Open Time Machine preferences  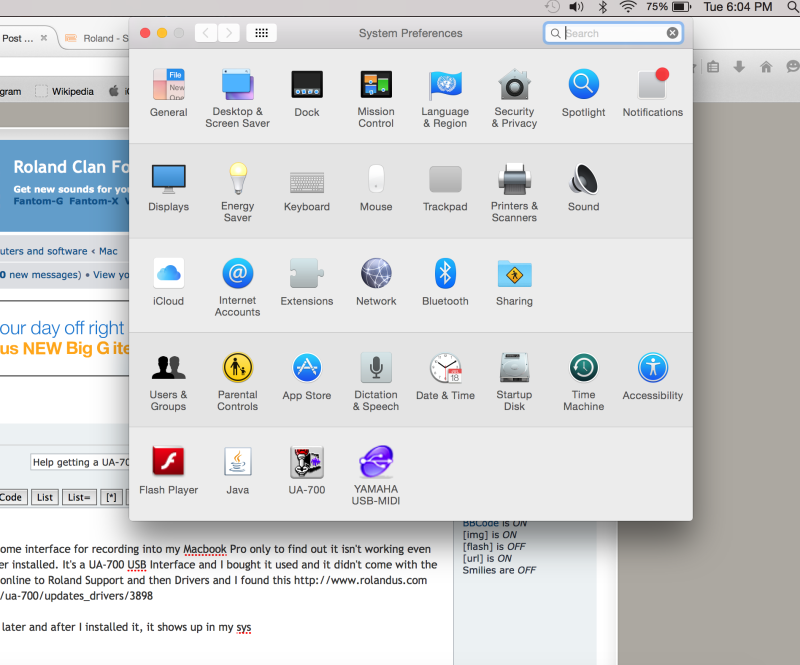point(583,382)
